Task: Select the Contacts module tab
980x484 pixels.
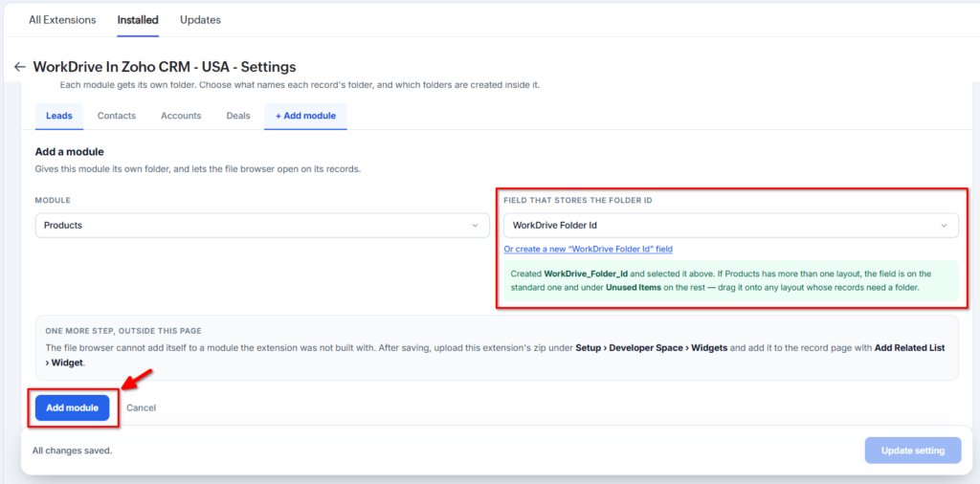Action: point(116,116)
